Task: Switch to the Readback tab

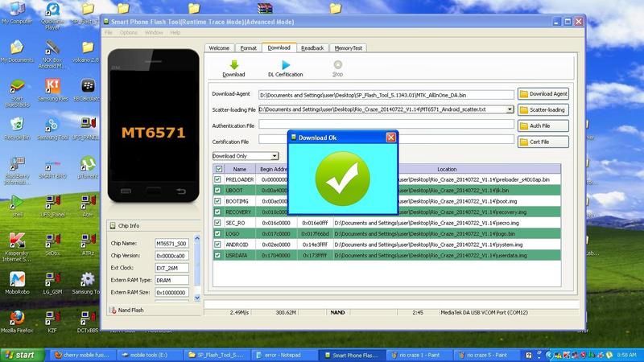Action: coord(312,48)
